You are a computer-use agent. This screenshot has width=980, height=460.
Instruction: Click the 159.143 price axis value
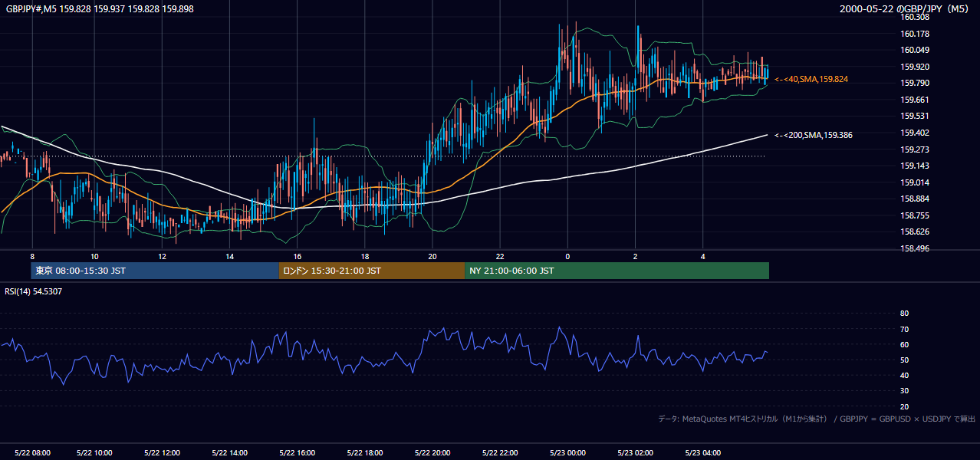click(915, 166)
